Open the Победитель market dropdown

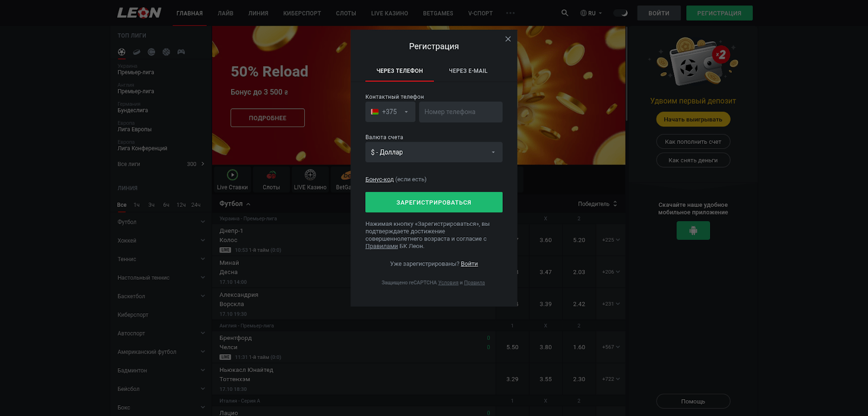[597, 204]
